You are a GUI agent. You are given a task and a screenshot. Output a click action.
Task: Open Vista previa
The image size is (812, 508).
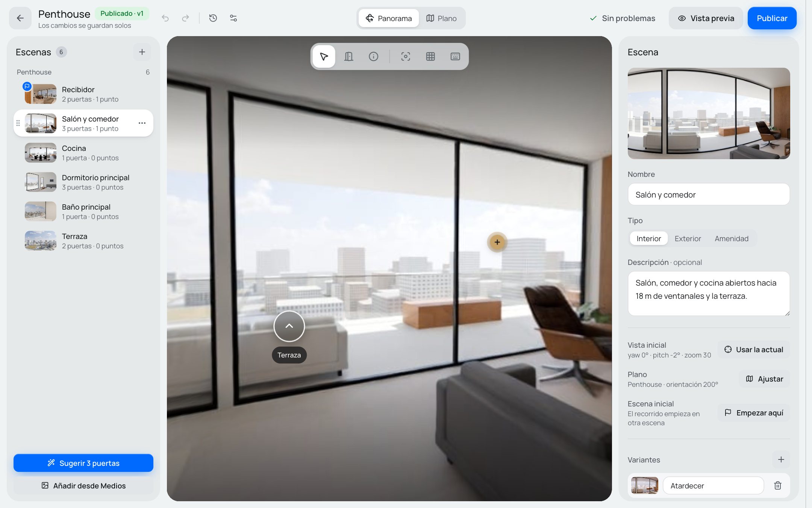point(706,18)
